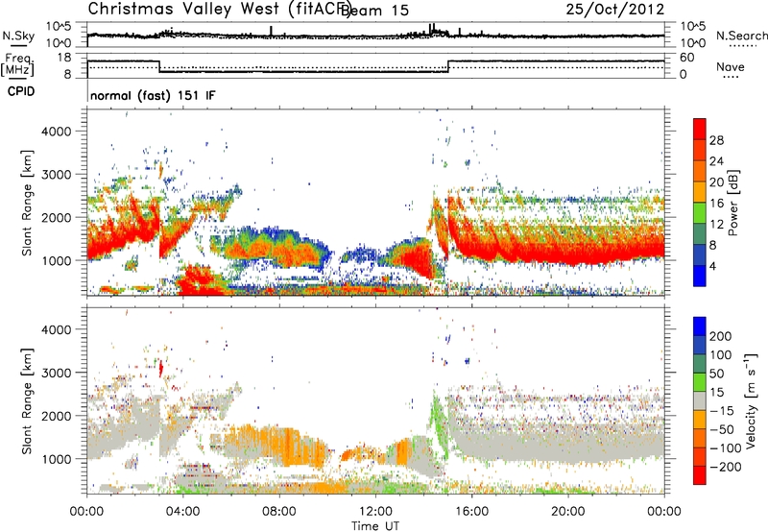Image resolution: width=768 pixels, height=532 pixels.
Task: Click the light green segment of Velocity colorbar
Action: point(700,382)
